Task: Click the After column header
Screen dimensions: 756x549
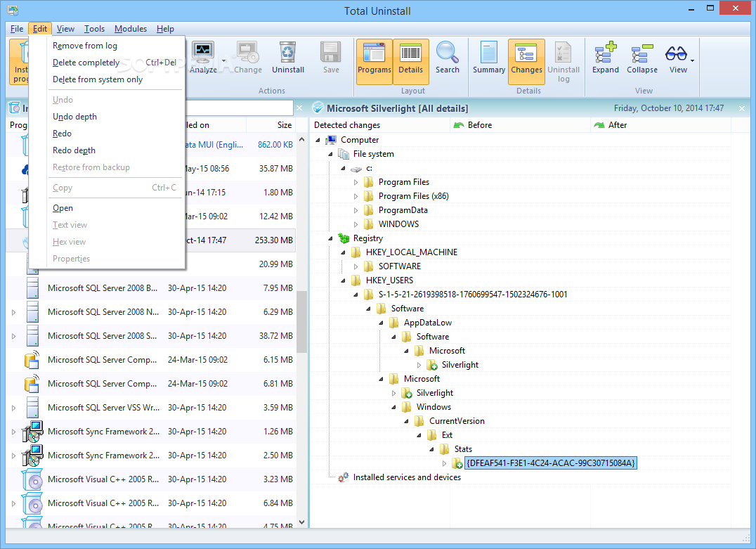Action: 660,125
